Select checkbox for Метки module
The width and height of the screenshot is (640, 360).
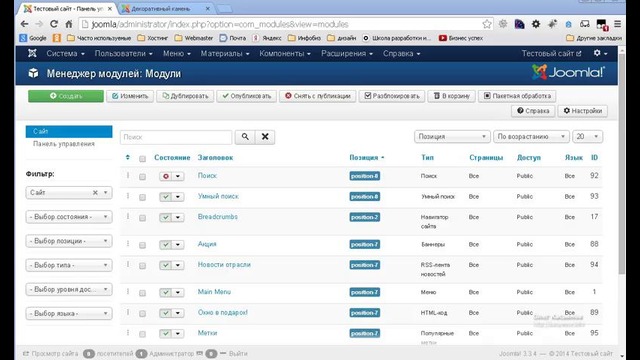point(142,334)
